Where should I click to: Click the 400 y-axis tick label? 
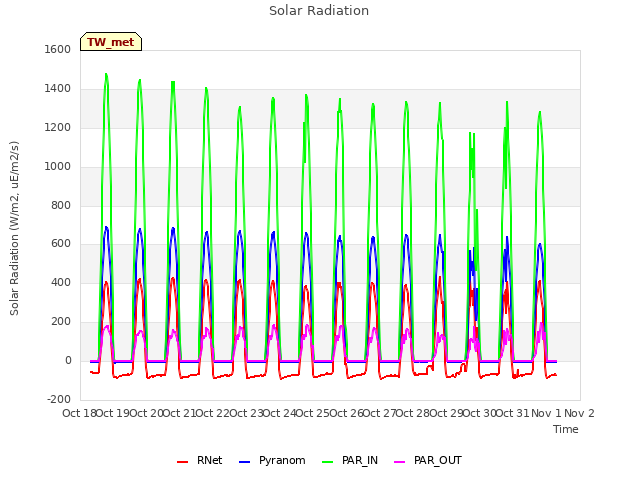pyautogui.click(x=61, y=282)
